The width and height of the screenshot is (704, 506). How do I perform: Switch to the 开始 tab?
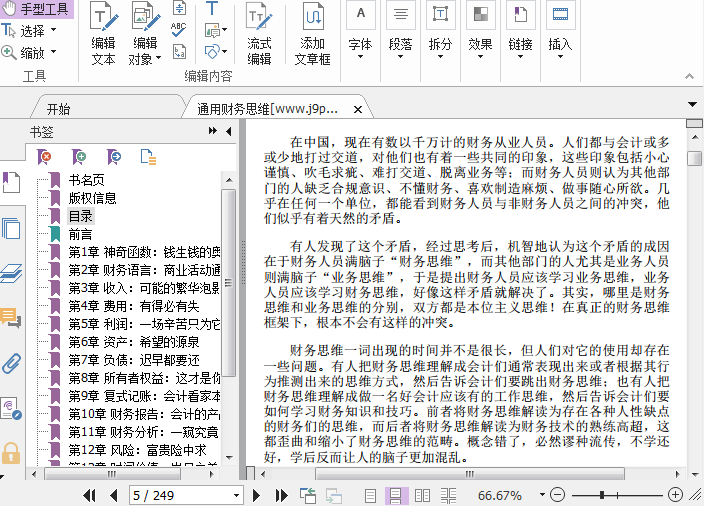pos(59,108)
